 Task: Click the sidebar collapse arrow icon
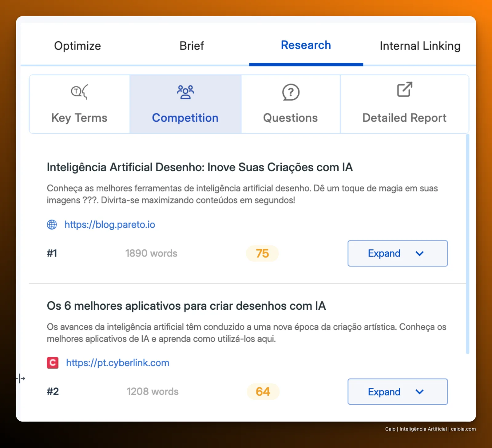tap(21, 379)
